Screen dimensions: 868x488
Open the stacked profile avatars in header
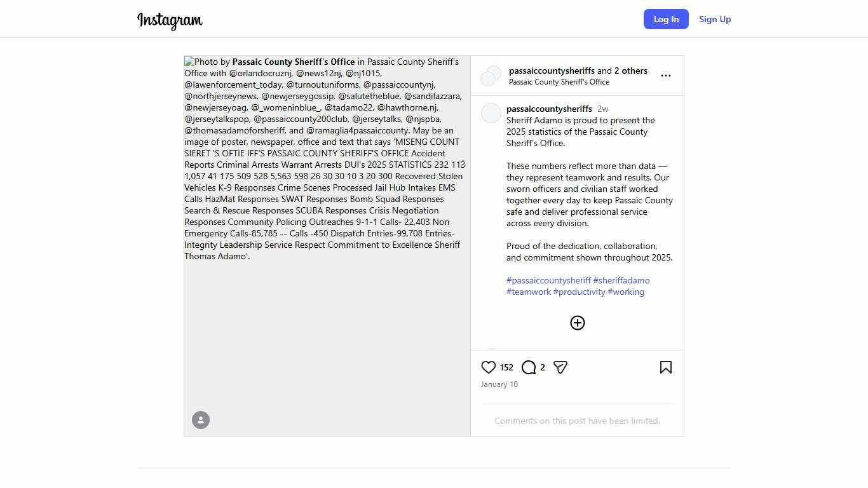pos(491,76)
